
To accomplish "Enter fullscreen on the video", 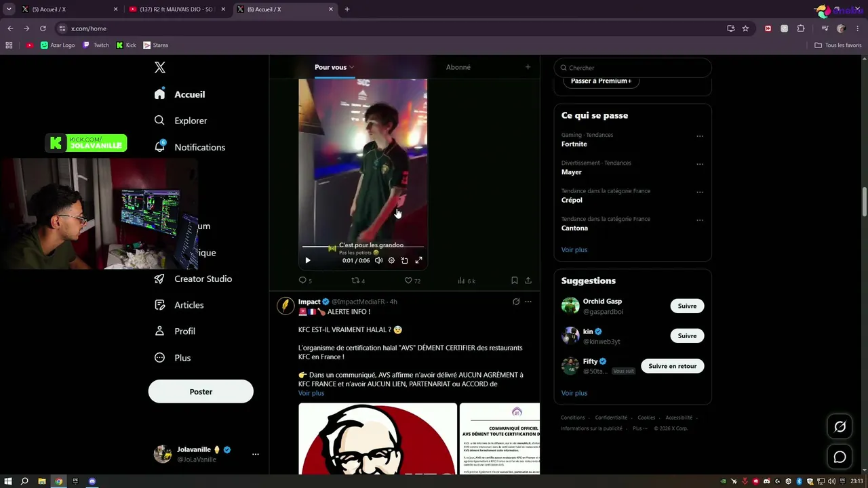I will pos(418,260).
